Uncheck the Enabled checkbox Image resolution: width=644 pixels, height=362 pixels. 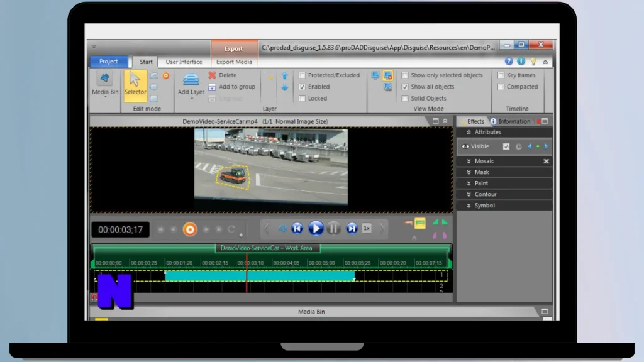pyautogui.click(x=303, y=87)
